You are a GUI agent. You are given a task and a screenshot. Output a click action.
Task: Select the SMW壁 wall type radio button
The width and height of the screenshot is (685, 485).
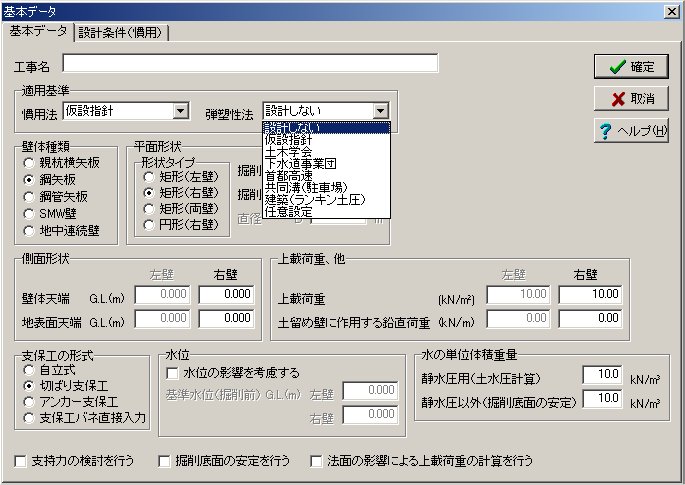tap(31, 213)
